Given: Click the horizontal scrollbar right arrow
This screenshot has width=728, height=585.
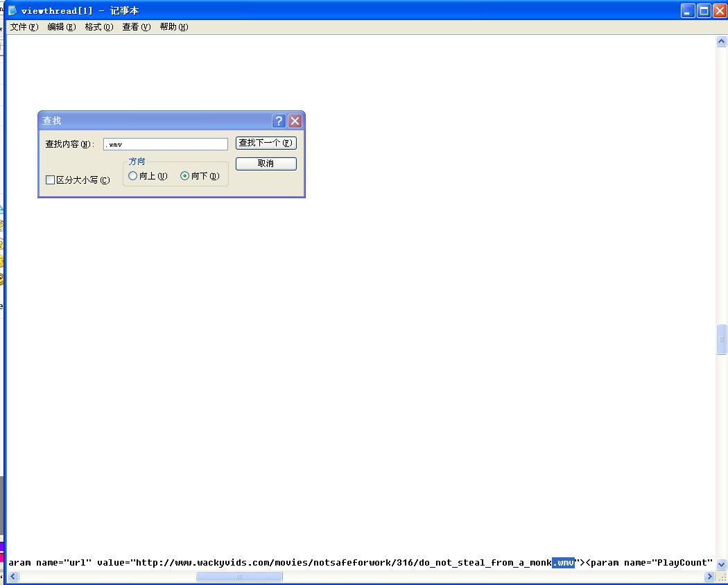Looking at the screenshot, I should 709,577.
